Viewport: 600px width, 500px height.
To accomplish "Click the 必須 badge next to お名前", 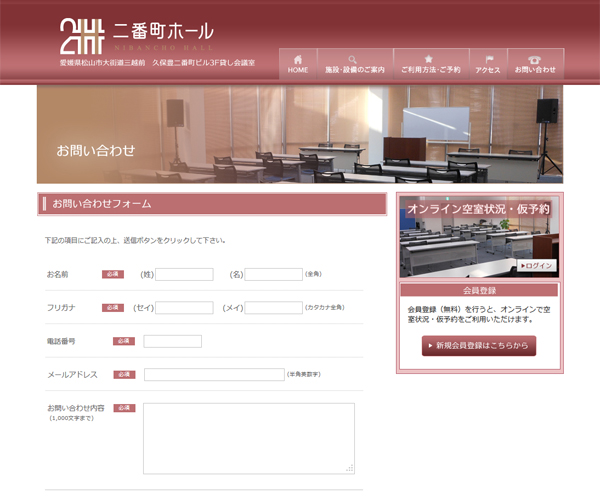I will pos(113,274).
